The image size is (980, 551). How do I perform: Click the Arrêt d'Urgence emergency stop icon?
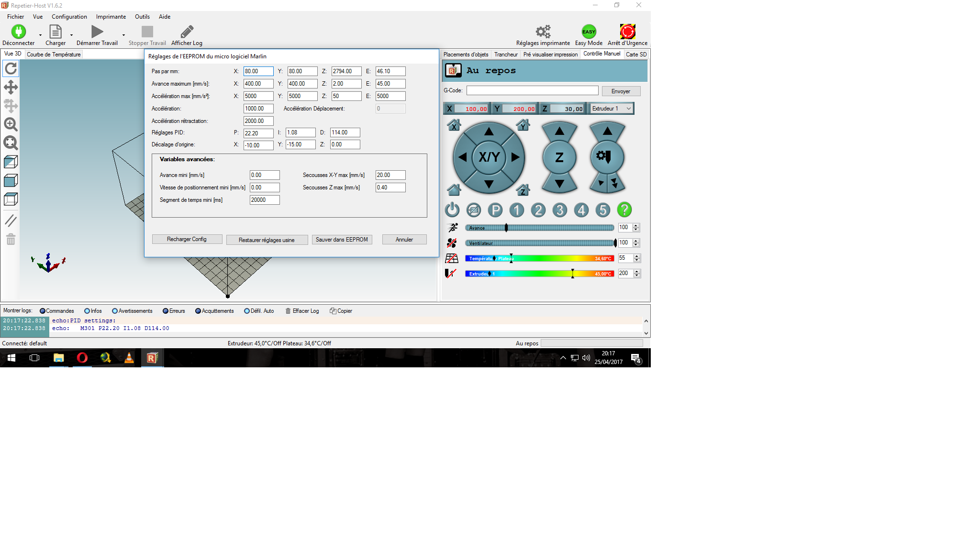627,32
